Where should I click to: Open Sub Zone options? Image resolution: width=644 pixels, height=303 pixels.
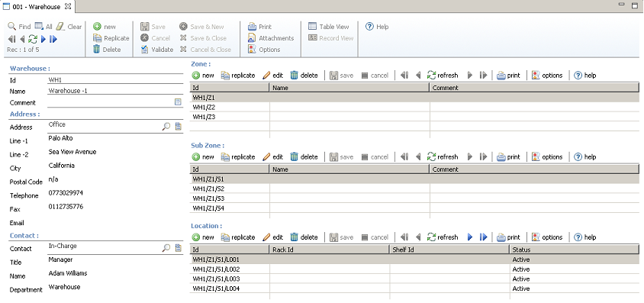547,156
